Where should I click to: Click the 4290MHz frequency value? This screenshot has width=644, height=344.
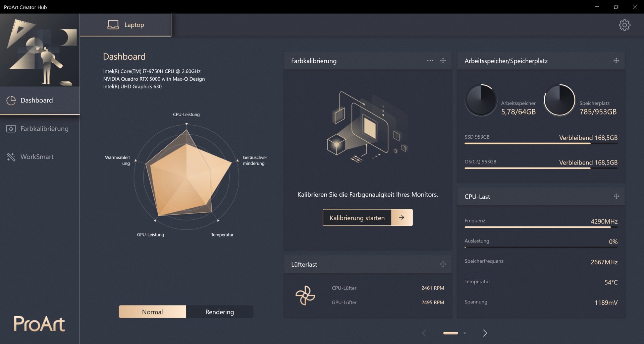pos(604,221)
